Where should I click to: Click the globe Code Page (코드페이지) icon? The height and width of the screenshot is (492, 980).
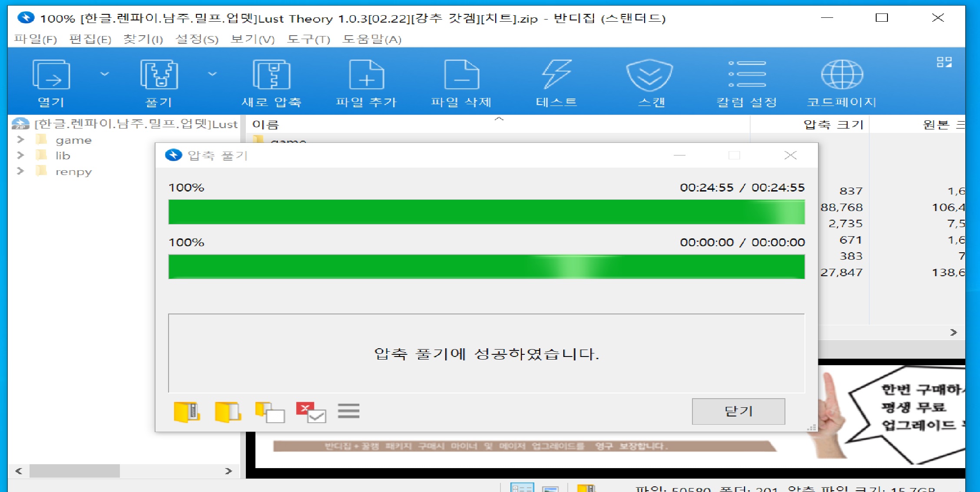841,75
